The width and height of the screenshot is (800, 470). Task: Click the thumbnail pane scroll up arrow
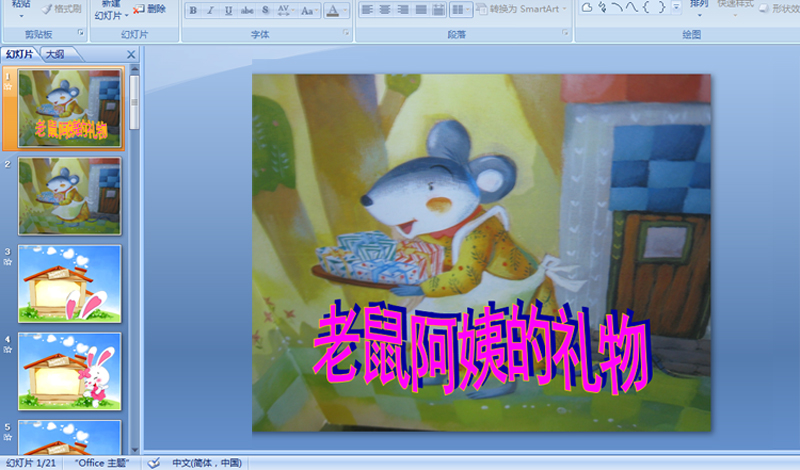135,68
